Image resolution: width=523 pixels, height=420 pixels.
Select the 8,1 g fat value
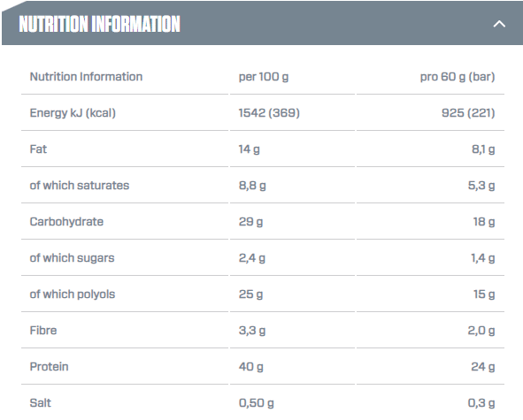pos(483,149)
